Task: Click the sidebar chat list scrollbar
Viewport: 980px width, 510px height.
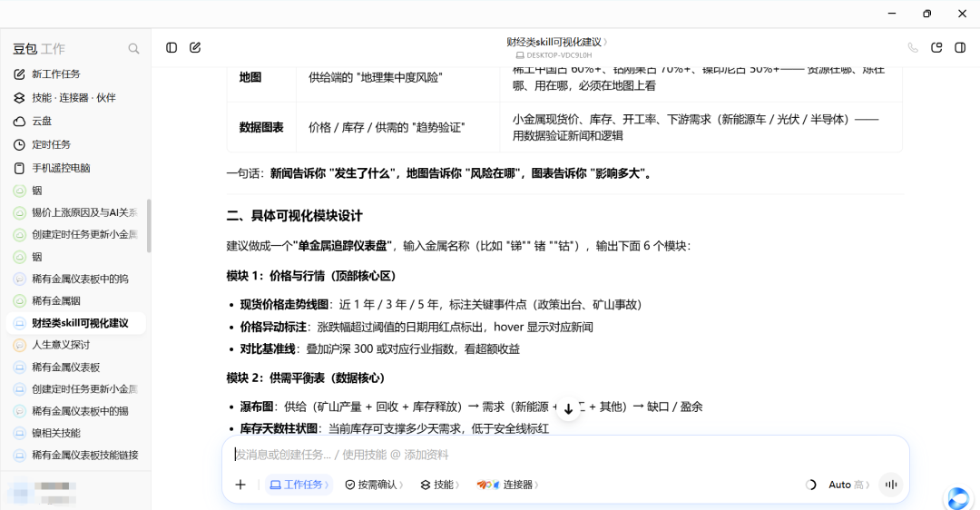Action: 149,226
